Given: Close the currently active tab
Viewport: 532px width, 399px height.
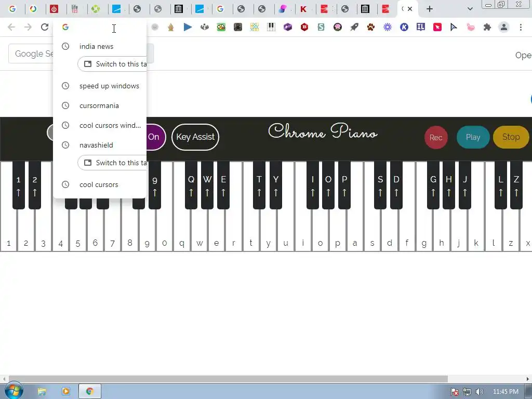Looking at the screenshot, I should (410, 9).
